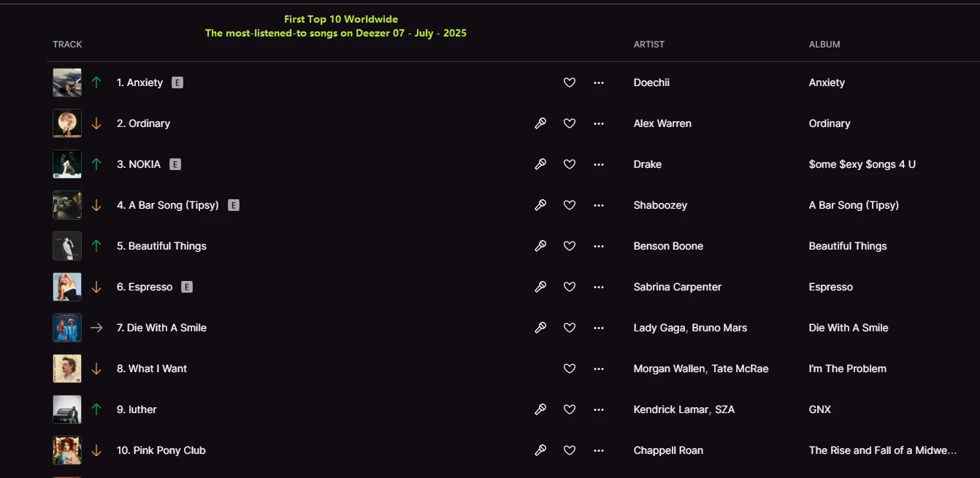Show lyrics for NOKIA by Drake
980x478 pixels.
(x=540, y=164)
